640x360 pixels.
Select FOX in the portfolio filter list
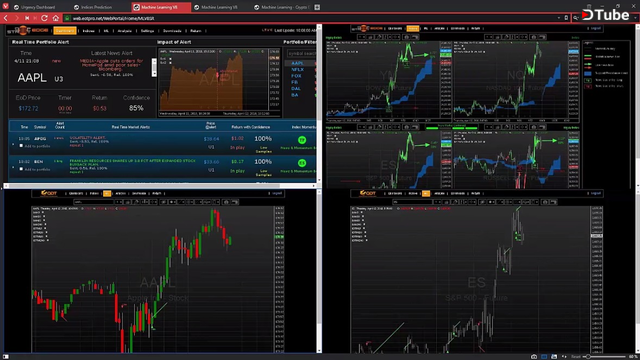tap(296, 76)
